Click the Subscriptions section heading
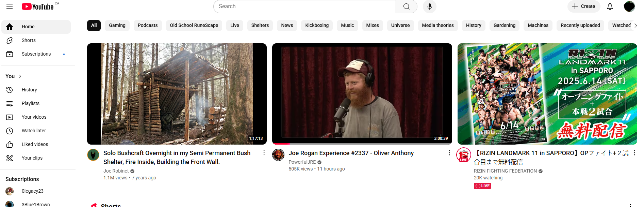This screenshot has height=207, width=644. [x=22, y=179]
